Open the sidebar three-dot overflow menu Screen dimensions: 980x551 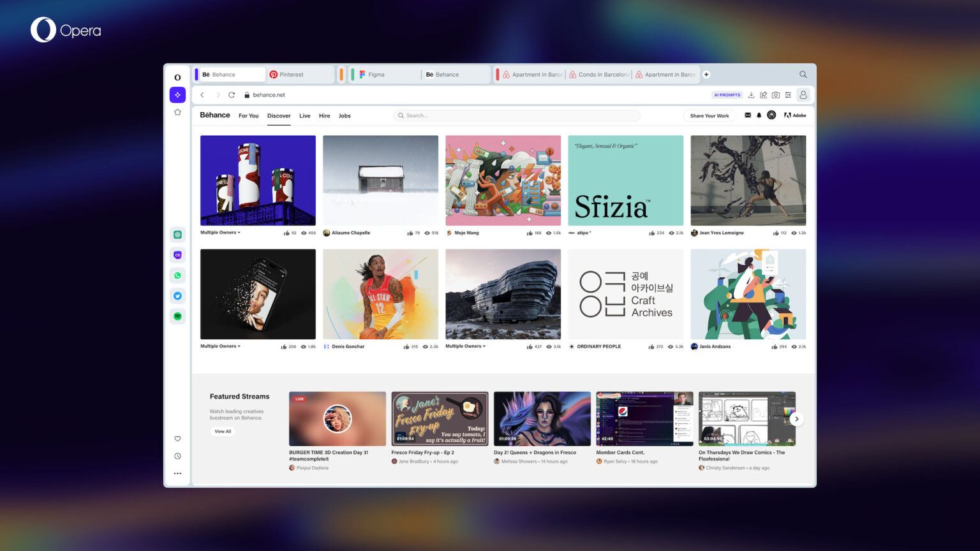[x=177, y=473]
